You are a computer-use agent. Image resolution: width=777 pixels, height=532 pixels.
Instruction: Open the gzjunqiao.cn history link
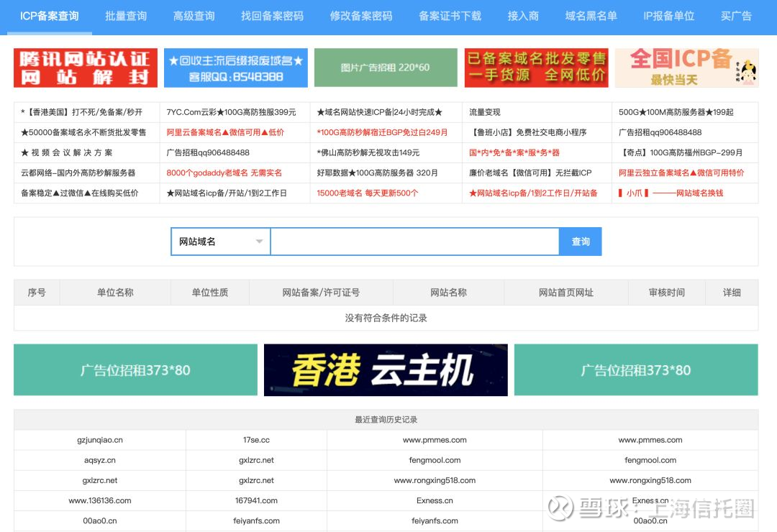pyautogui.click(x=99, y=440)
